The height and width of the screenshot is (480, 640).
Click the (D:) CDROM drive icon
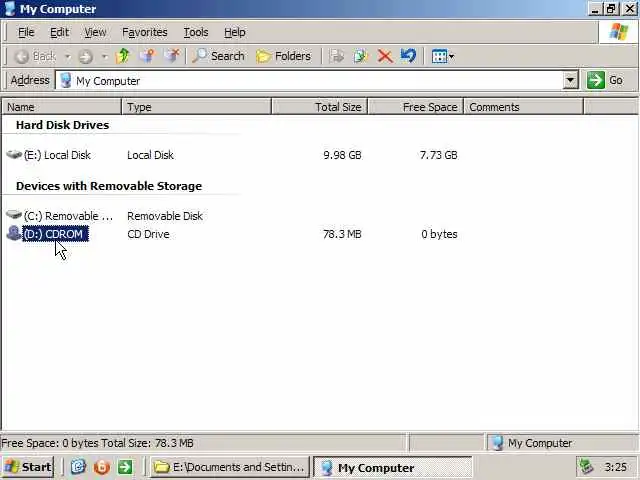[14, 233]
